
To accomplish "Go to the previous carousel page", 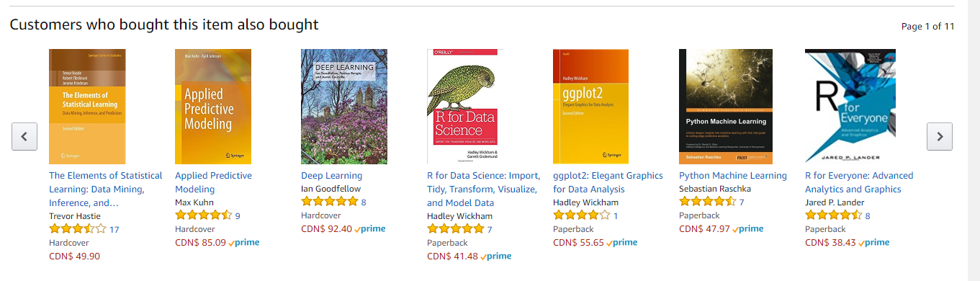I will (x=24, y=136).
